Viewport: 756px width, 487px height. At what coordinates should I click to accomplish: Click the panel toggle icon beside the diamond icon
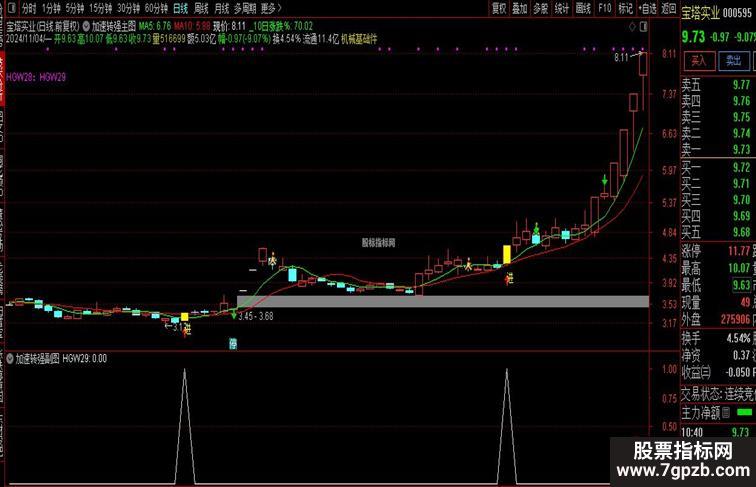(x=643, y=27)
